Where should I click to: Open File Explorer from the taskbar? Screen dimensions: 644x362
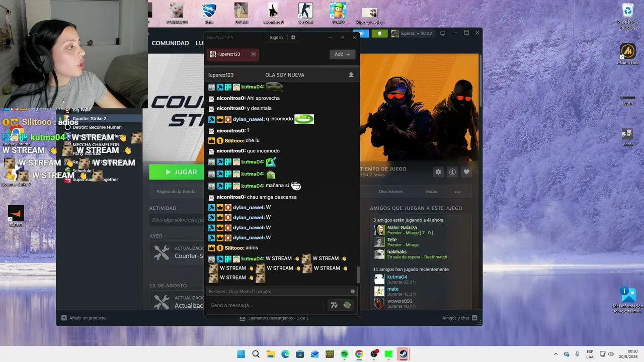pos(270,354)
